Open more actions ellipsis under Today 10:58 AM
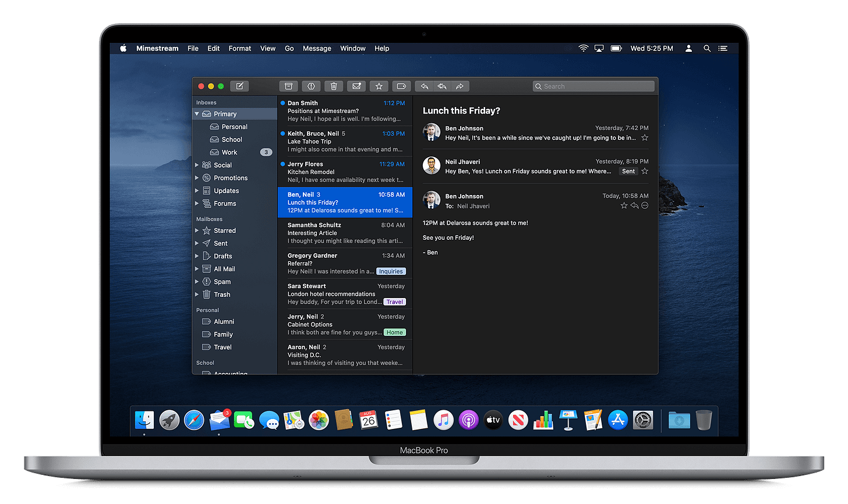The width and height of the screenshot is (848, 504). point(645,205)
